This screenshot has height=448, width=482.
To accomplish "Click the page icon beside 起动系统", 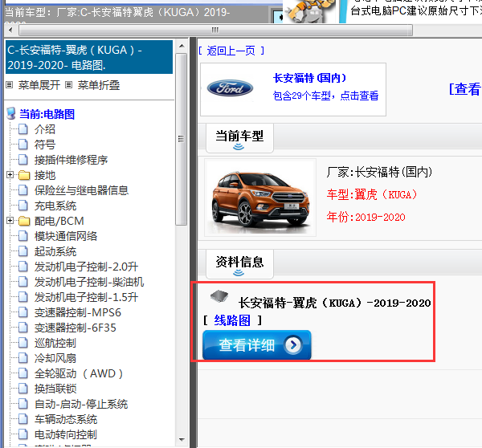I will click(x=23, y=251).
